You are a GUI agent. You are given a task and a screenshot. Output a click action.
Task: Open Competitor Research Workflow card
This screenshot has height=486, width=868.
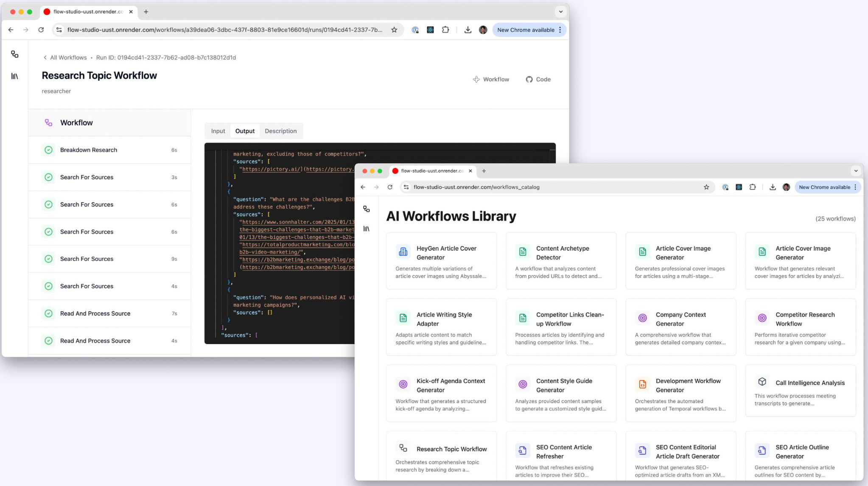[x=800, y=327]
